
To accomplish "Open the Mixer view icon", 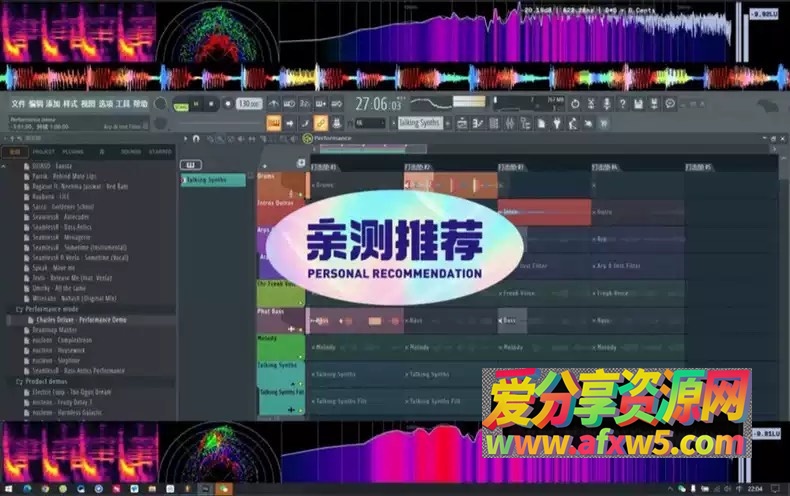I will [x=509, y=123].
